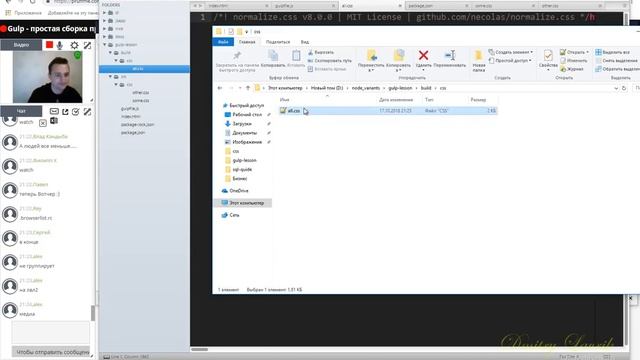Click the chat message box icon
This screenshot has width=640, height=360.
[x=54, y=111]
